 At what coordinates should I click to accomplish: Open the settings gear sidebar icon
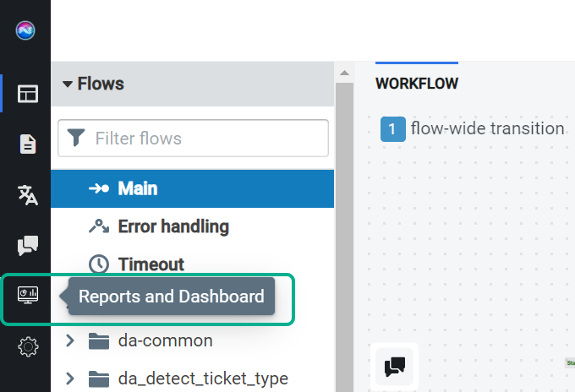coord(28,346)
